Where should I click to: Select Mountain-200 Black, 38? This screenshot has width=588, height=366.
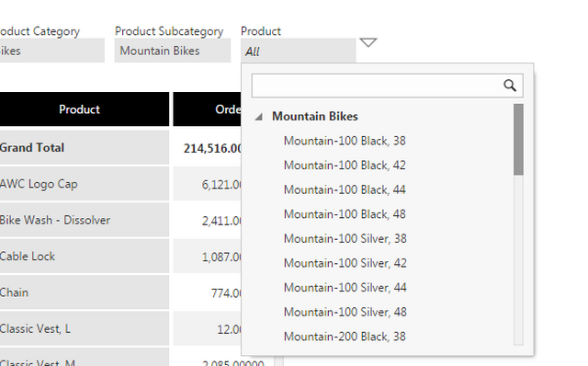345,337
